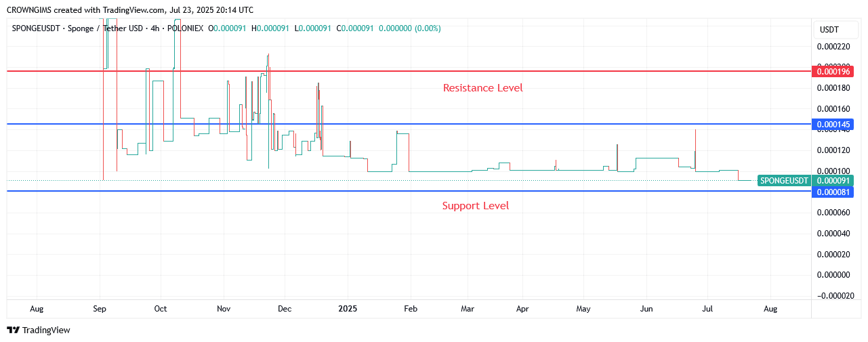Click the blue 0.000145 price label
This screenshot has height=342, width=868.
coord(833,124)
